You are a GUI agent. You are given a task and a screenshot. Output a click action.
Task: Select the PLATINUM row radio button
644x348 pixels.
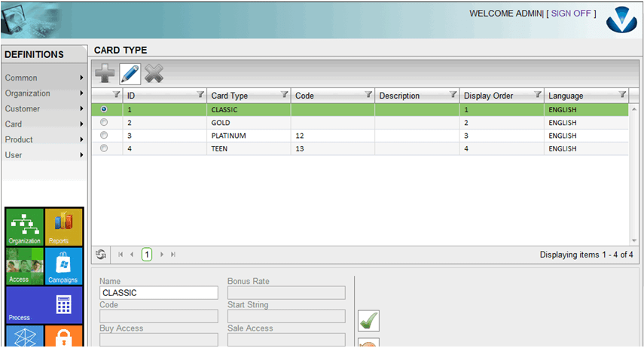click(104, 135)
